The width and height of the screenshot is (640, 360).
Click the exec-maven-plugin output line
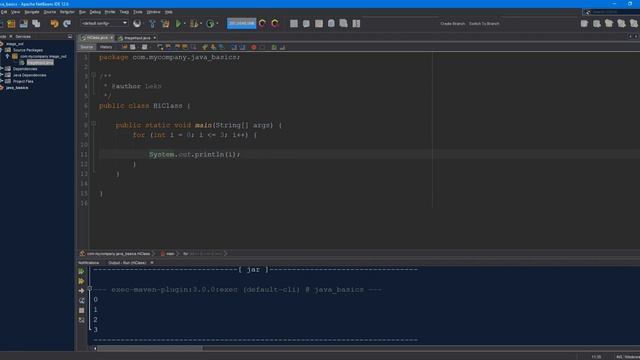[x=238, y=290]
